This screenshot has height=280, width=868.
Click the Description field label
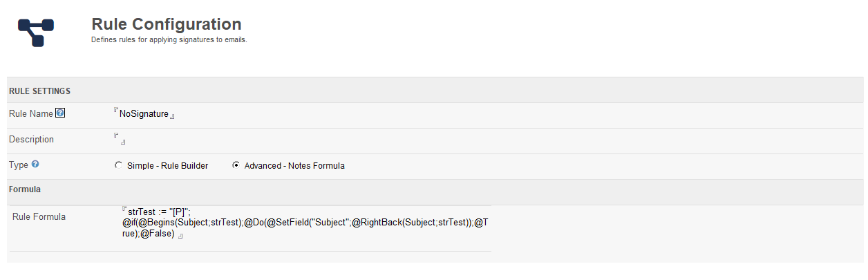(31, 140)
